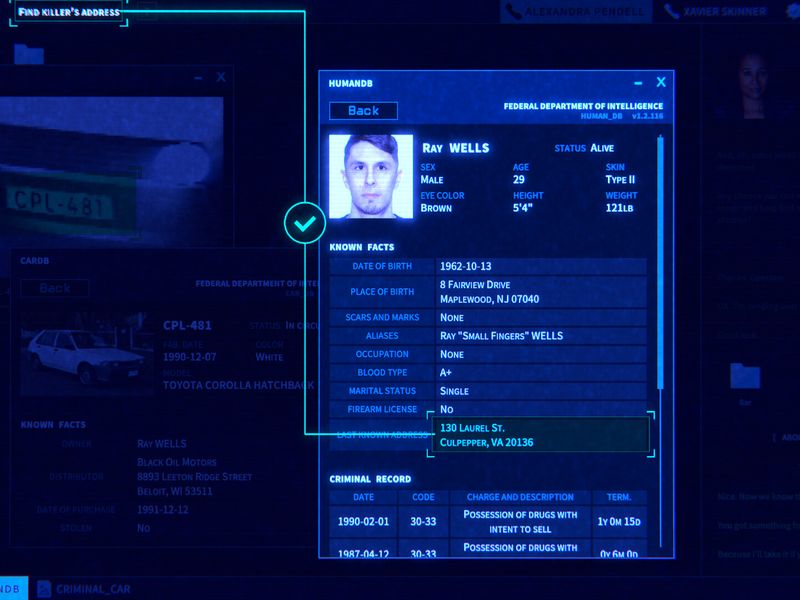Click the CPL-481 license plate image
The width and height of the screenshot is (800, 600).
point(61,204)
